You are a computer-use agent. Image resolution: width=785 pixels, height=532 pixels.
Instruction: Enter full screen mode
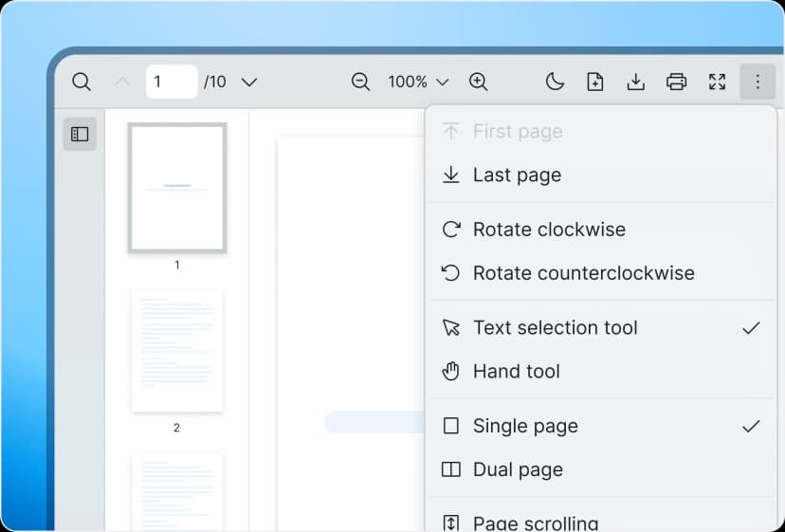point(717,82)
